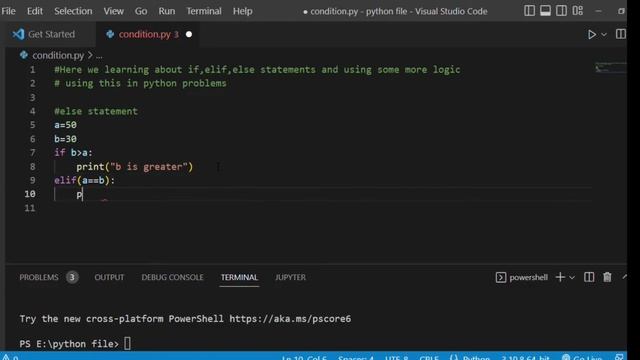Click the unsaved dot on condition.py tab

pyautogui.click(x=189, y=34)
